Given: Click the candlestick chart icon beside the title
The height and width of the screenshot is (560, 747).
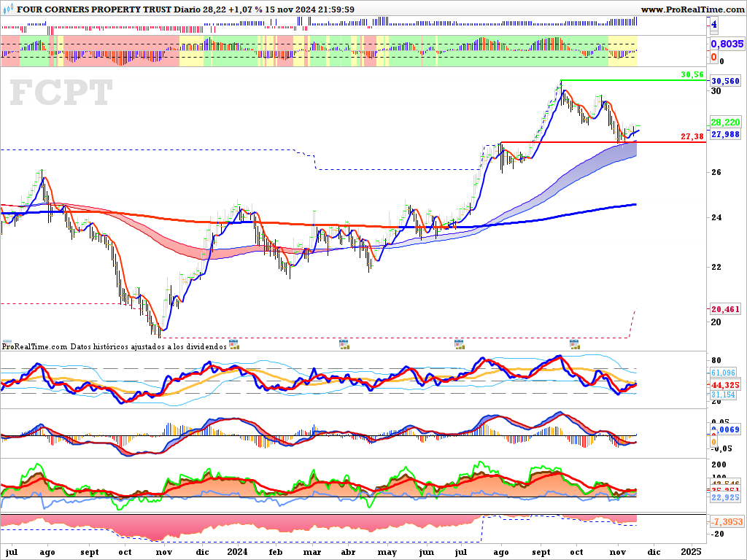Looking at the screenshot, I should [x=8, y=9].
